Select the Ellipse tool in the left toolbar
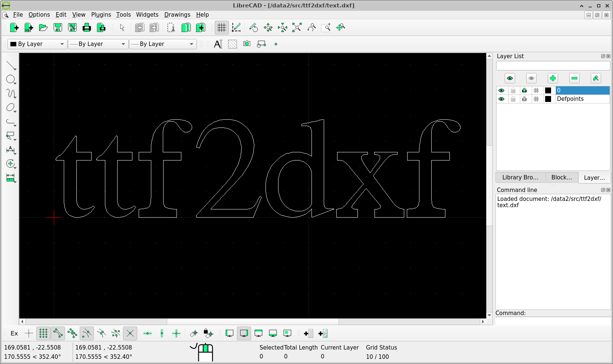Screen dimensions: 613x364 11,107
